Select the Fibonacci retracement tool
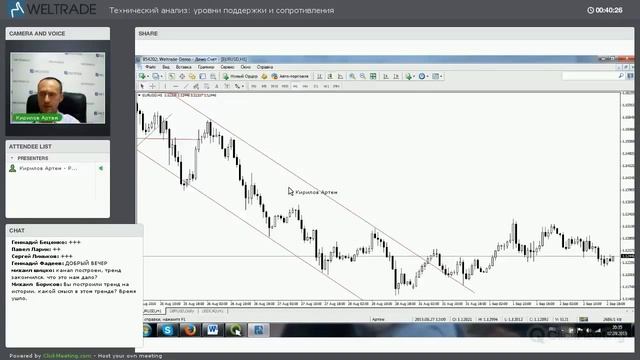The width and height of the screenshot is (640, 360). click(207, 86)
